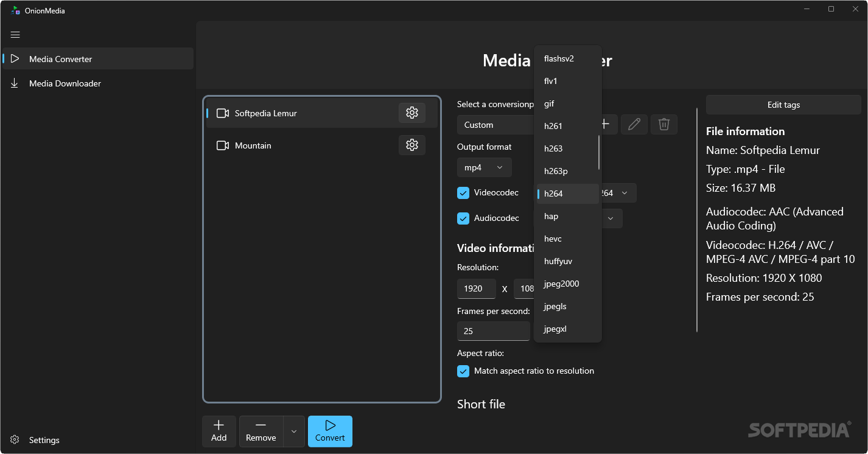The width and height of the screenshot is (868, 454).
Task: Click the OnionMedia app logo
Action: click(16, 10)
